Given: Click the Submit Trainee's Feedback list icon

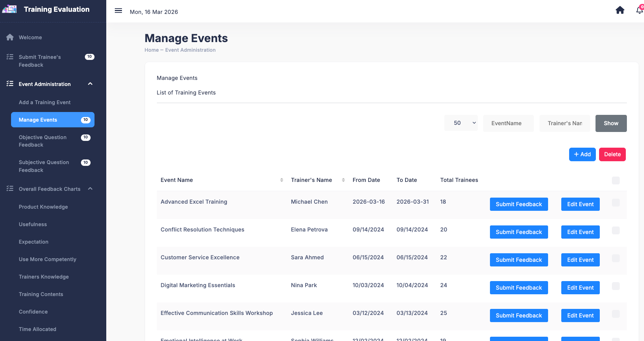Looking at the screenshot, I should (10, 57).
